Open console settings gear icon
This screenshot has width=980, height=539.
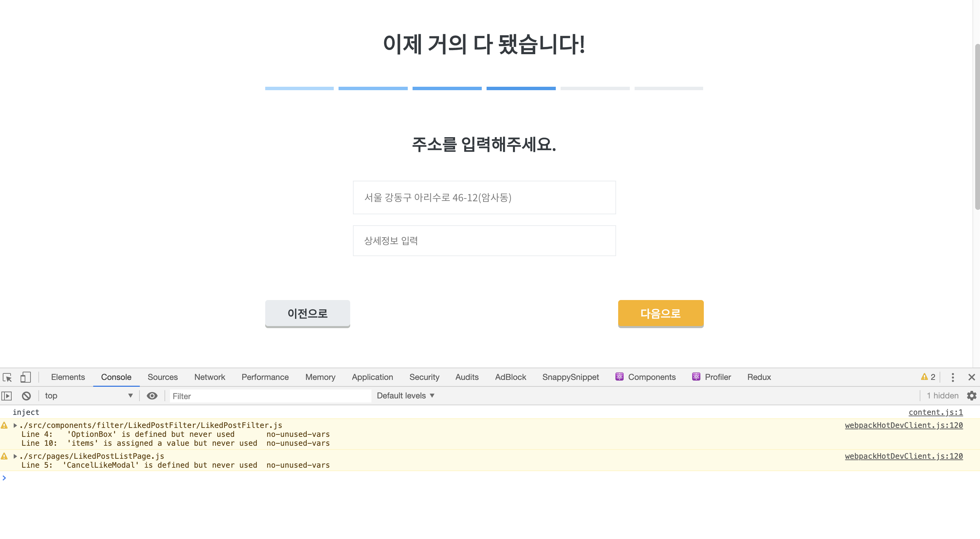tap(972, 396)
